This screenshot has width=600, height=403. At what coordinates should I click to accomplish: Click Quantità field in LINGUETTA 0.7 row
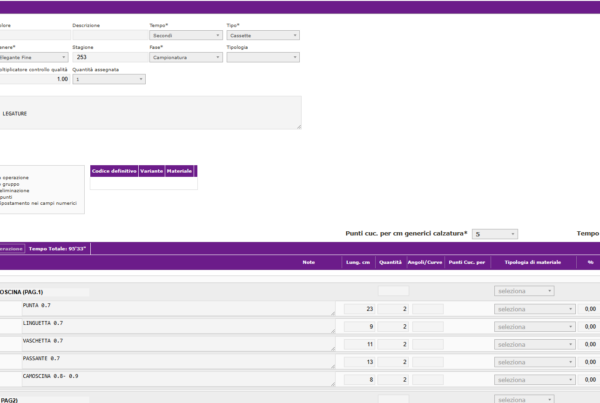point(393,326)
